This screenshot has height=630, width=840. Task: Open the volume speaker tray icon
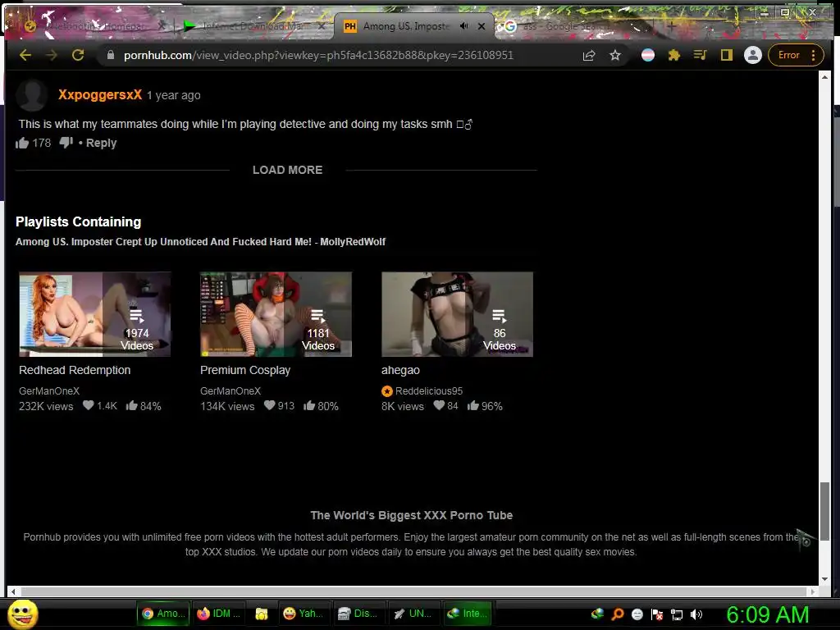pos(696,614)
